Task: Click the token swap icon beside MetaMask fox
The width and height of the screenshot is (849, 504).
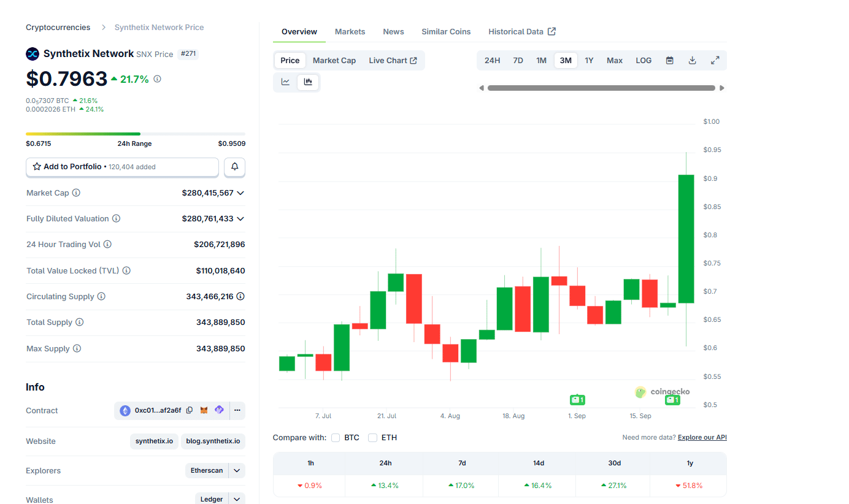Action: (219, 410)
